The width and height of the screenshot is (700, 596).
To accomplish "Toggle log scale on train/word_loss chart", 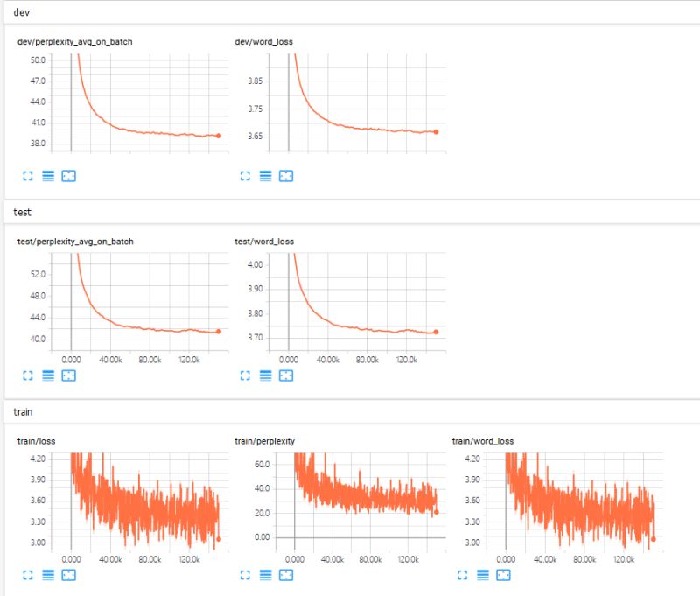I will click(482, 574).
